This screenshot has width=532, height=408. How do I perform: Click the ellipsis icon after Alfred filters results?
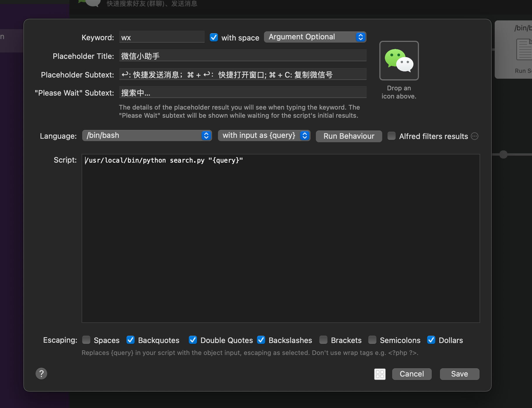475,136
